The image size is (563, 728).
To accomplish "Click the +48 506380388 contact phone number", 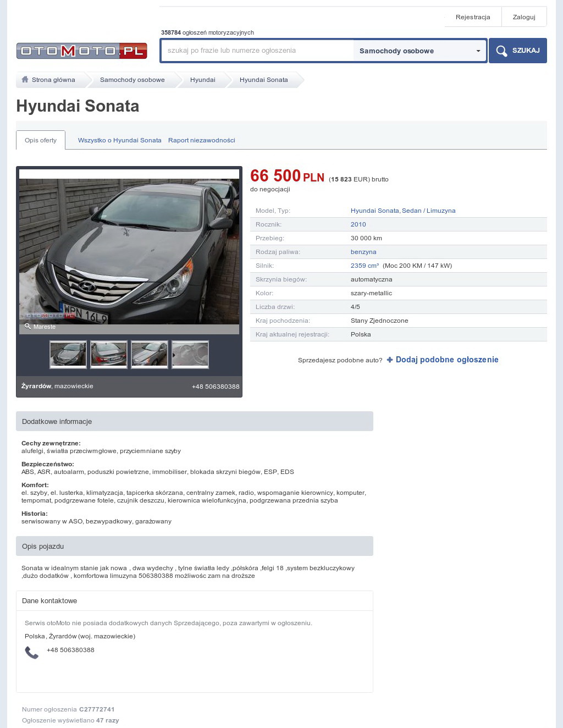I will click(70, 650).
